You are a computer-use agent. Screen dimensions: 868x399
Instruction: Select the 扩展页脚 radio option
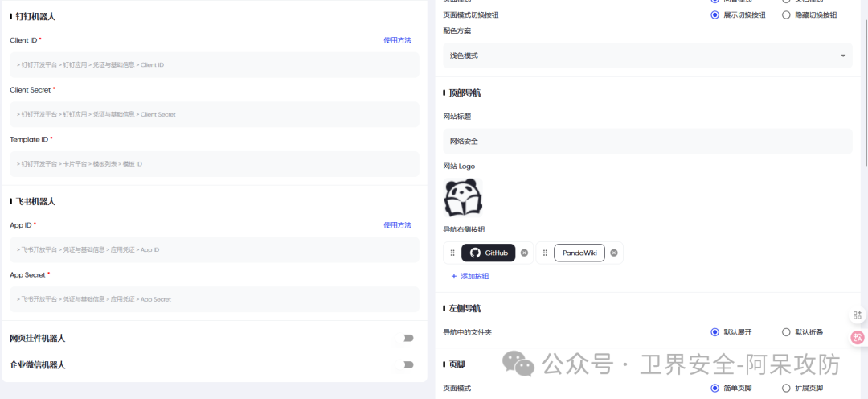(x=786, y=388)
